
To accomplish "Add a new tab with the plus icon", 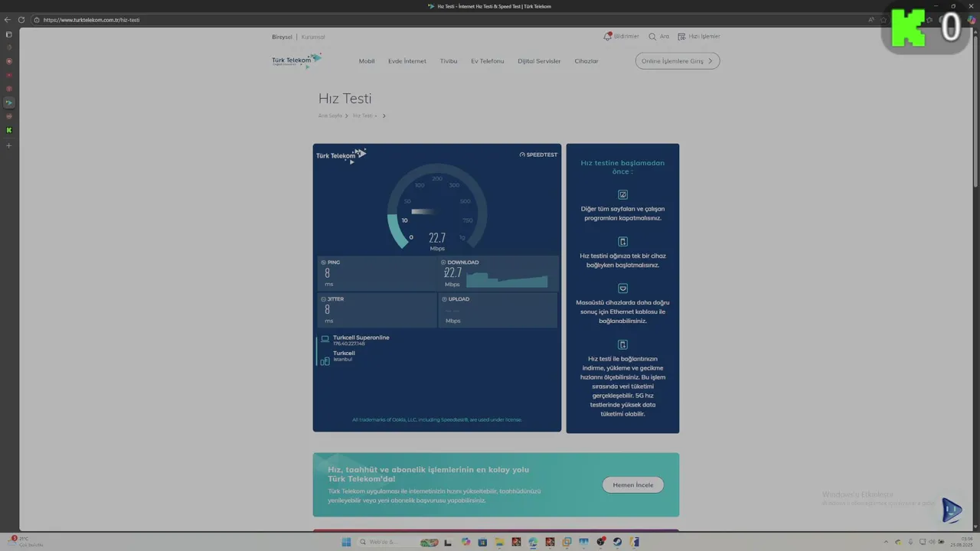I will [9, 145].
